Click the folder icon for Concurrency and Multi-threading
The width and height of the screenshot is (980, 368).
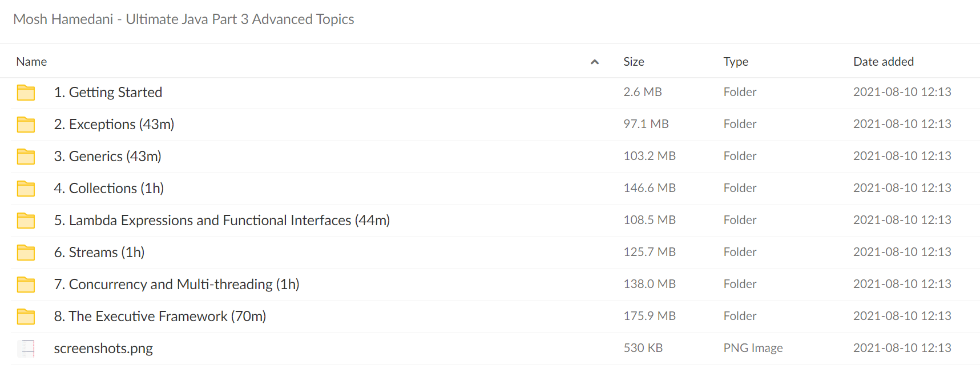coord(26,285)
